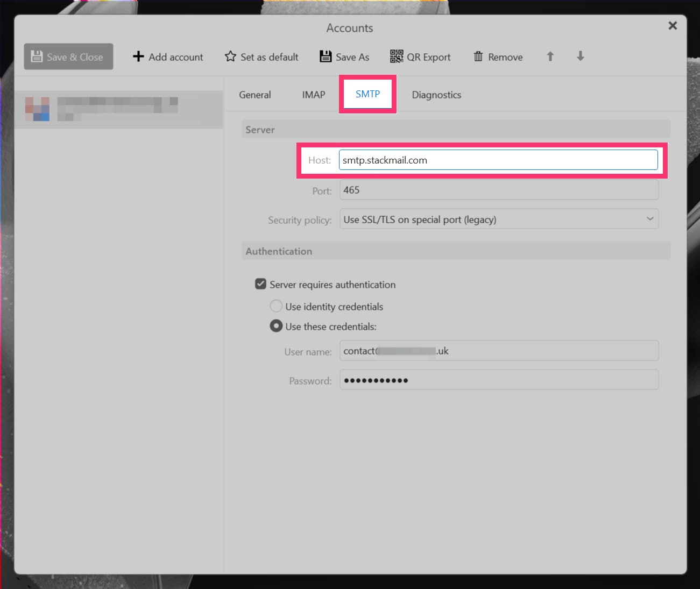Close the Accounts dialog
700x589 pixels.
tap(672, 26)
